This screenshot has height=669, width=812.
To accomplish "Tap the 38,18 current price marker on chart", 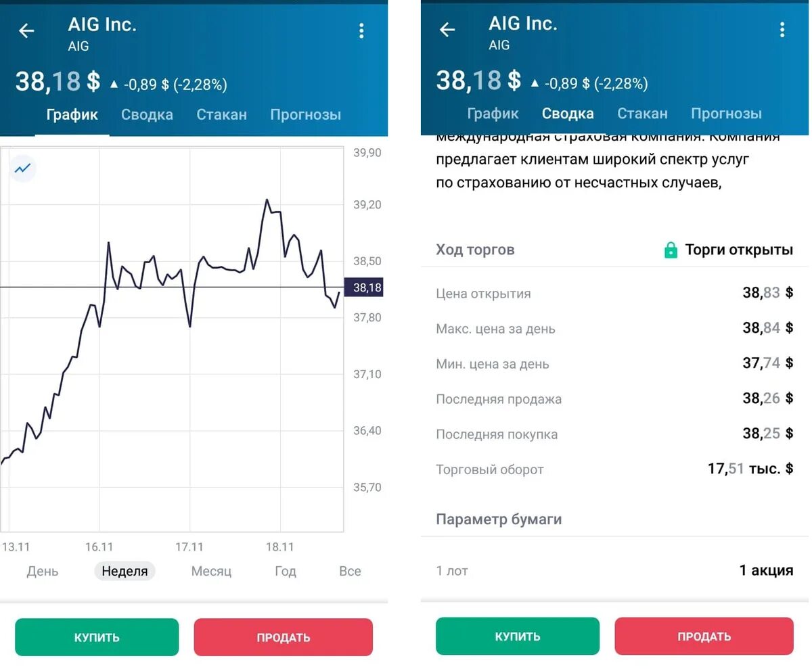I will pyautogui.click(x=365, y=288).
